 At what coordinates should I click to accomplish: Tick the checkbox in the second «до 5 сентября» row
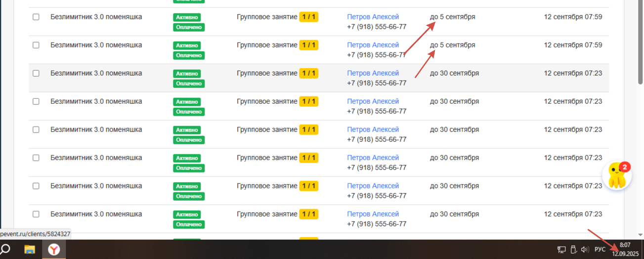point(36,45)
